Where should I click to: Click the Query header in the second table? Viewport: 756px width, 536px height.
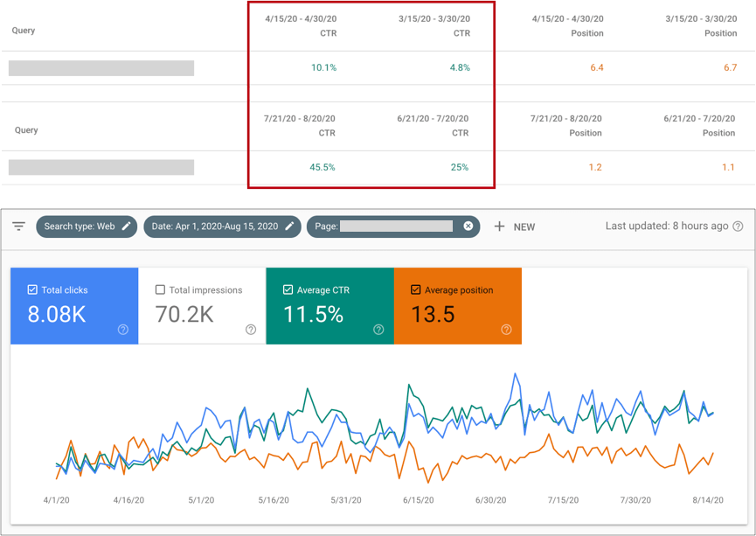[26, 130]
